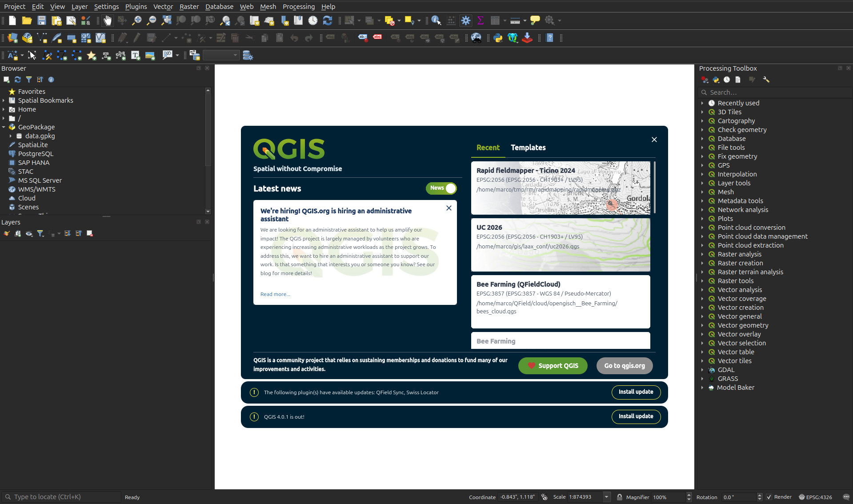Collapse the GeoPackage tree node
Screen dimensions: 853x504
pyautogui.click(x=4, y=127)
